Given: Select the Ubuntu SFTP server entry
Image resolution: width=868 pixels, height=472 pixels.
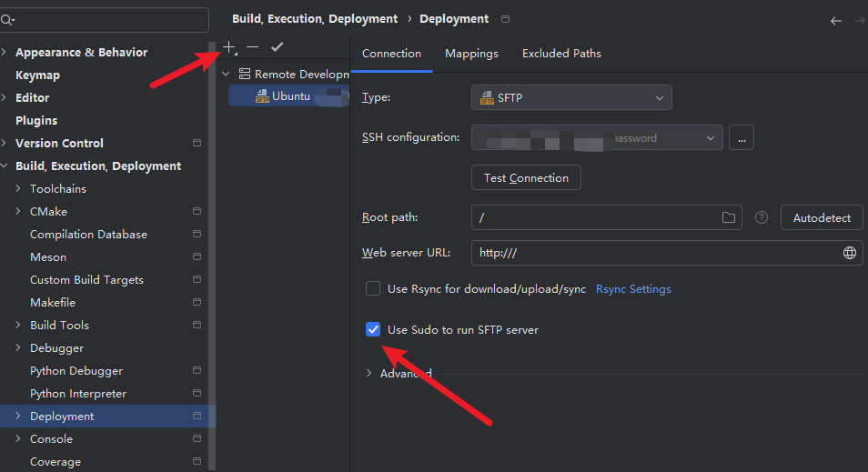Looking at the screenshot, I should (290, 95).
